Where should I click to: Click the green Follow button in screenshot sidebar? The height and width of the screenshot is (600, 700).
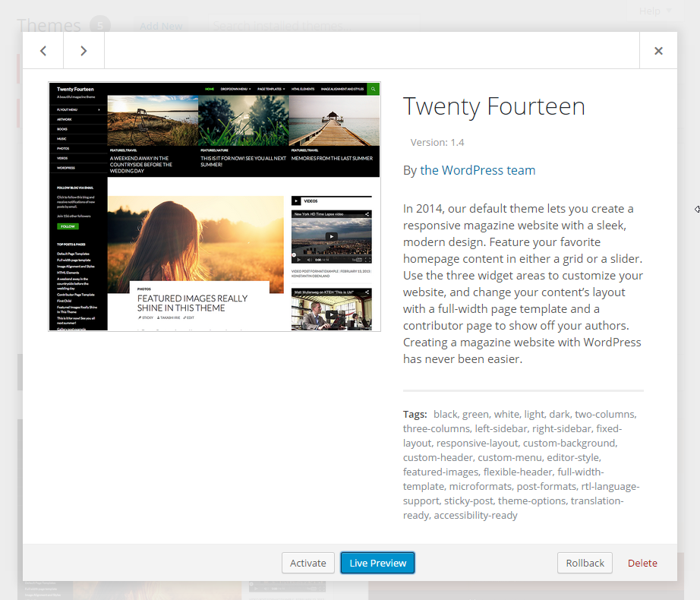click(68, 226)
